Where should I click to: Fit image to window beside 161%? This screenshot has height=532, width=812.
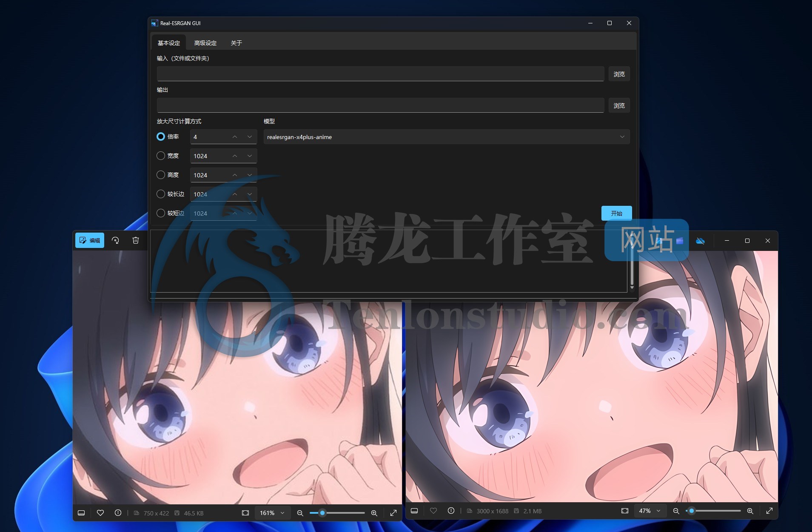[x=245, y=513]
